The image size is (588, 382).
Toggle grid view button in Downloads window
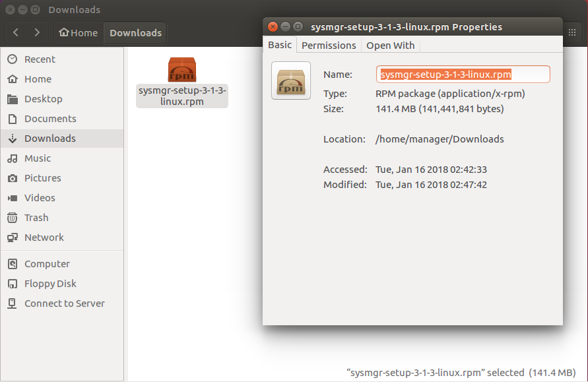click(572, 32)
